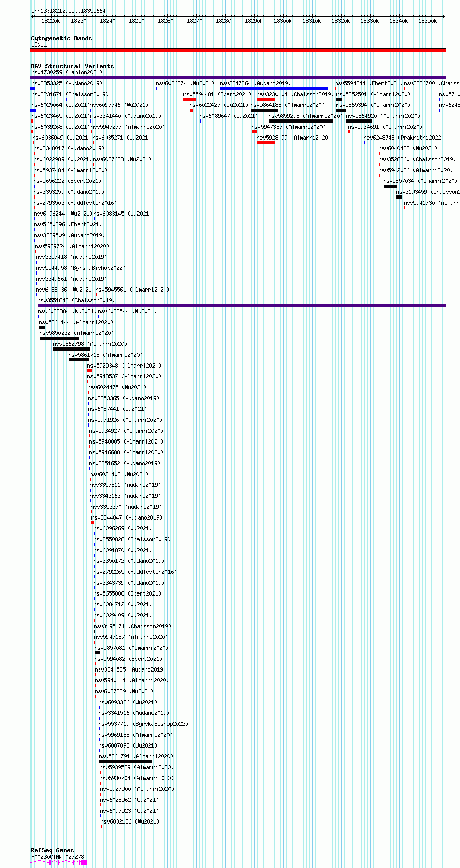Select nsv5929348 (Almarri2020) label
The height and width of the screenshot is (868, 460).
(x=124, y=366)
